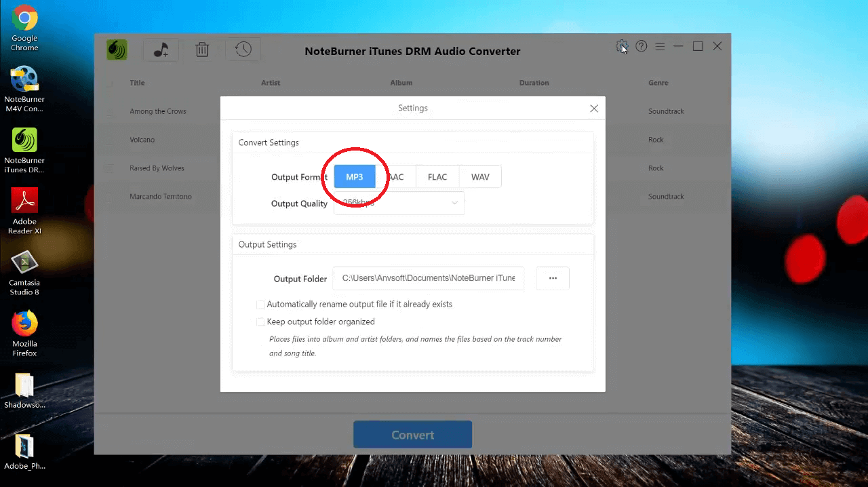The width and height of the screenshot is (868, 487).
Task: Open the conversion history clock icon
Action: (243, 49)
